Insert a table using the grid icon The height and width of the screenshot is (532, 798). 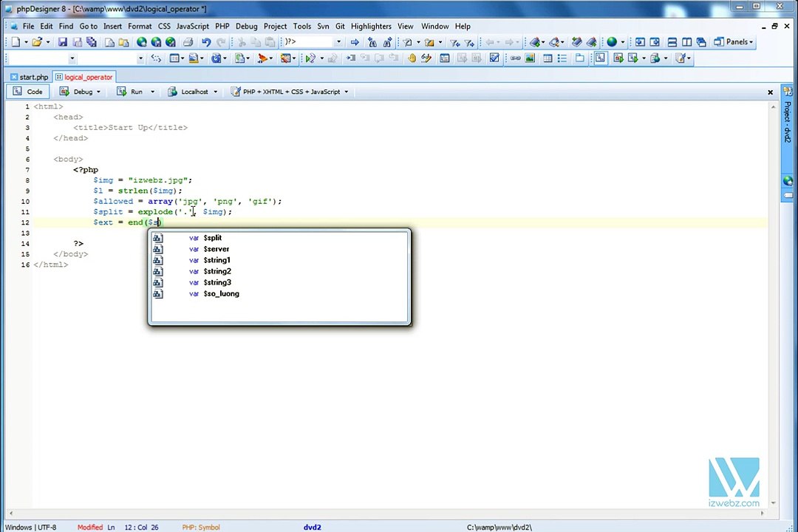click(548, 58)
